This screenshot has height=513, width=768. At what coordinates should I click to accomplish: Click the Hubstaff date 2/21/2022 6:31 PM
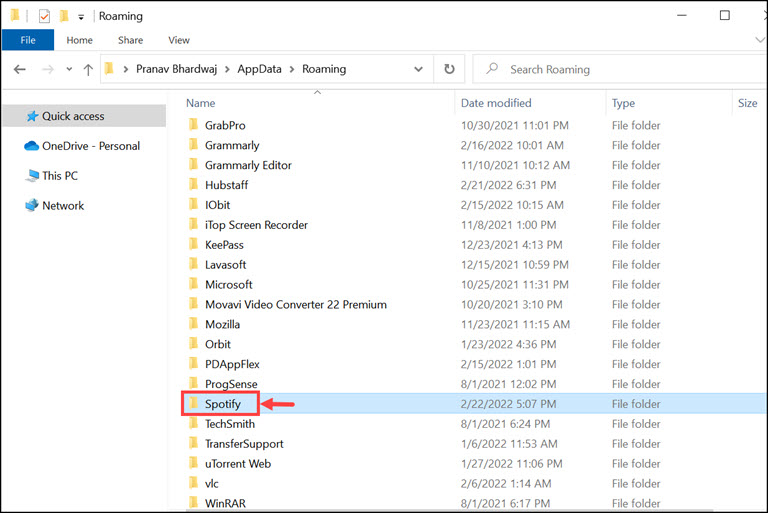[508, 185]
